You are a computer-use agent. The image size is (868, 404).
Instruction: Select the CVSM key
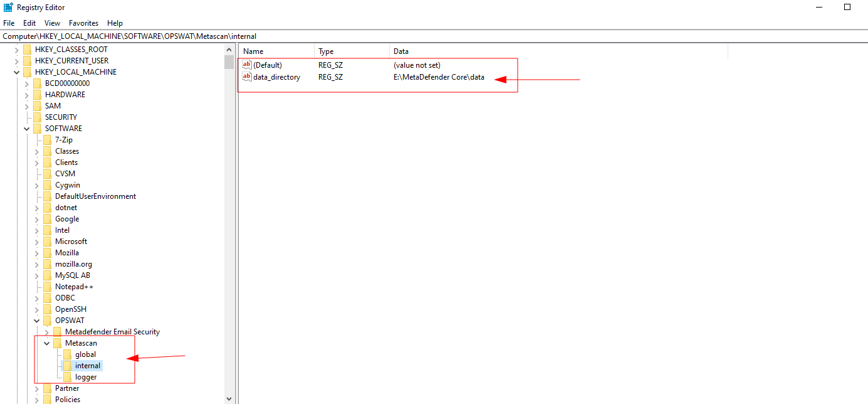pyautogui.click(x=65, y=174)
